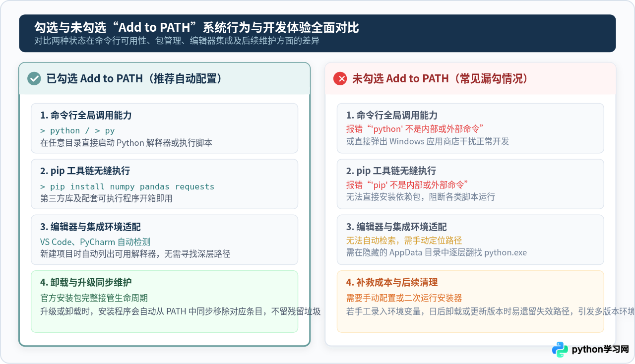The width and height of the screenshot is (635, 364).
Task: Click the green text VS Code、PyCharm 自动检测
Action: [95, 242]
